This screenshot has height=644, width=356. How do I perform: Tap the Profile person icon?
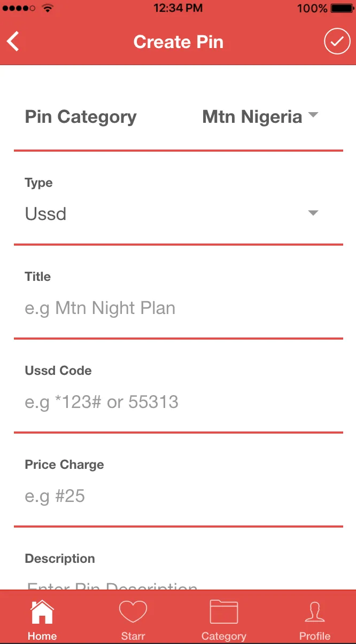(x=315, y=612)
